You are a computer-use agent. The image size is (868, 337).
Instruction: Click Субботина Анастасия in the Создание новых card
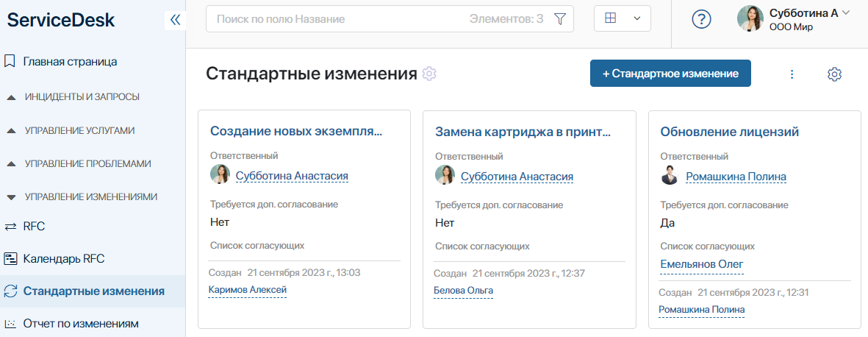pos(292,176)
